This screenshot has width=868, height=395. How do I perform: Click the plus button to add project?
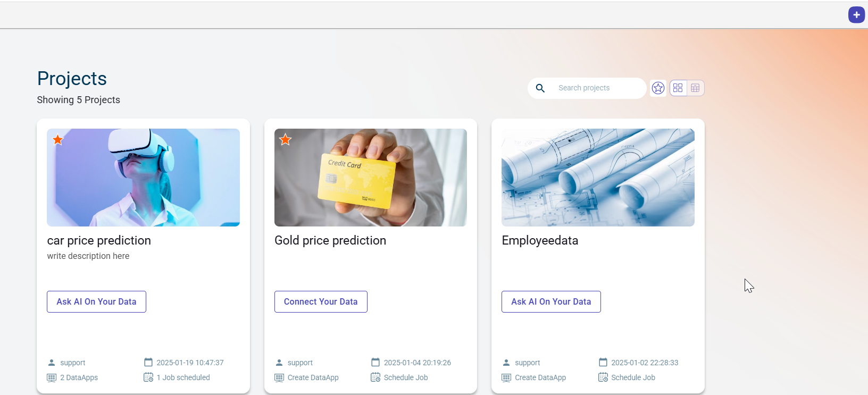click(x=856, y=15)
